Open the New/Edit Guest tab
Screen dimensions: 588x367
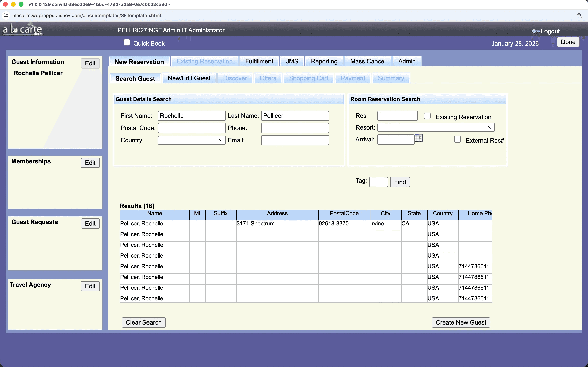point(189,78)
